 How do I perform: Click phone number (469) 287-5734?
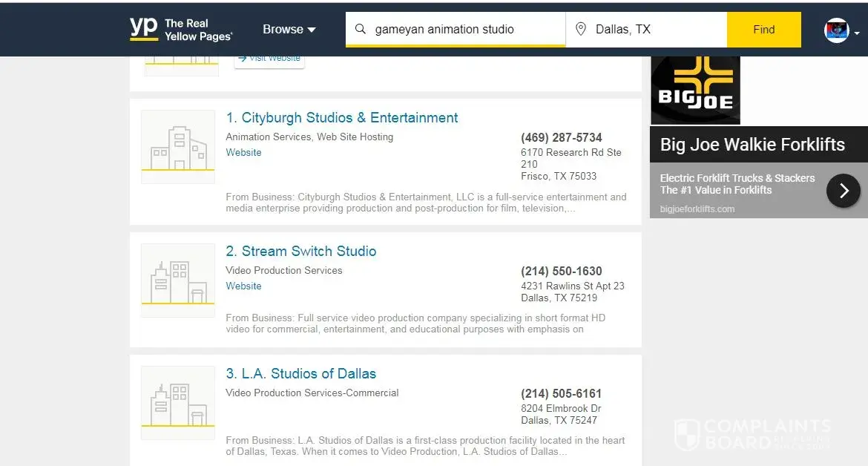click(x=562, y=137)
